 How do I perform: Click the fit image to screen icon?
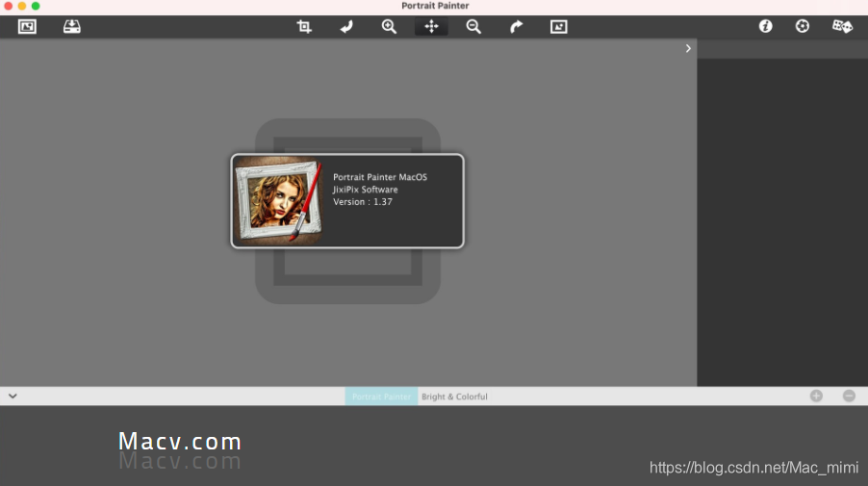[x=558, y=27]
